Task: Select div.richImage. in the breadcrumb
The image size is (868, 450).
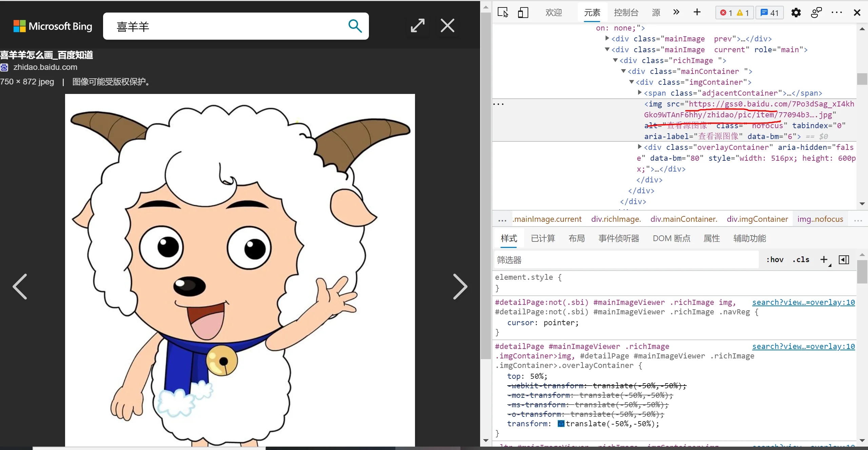Action: coord(616,219)
